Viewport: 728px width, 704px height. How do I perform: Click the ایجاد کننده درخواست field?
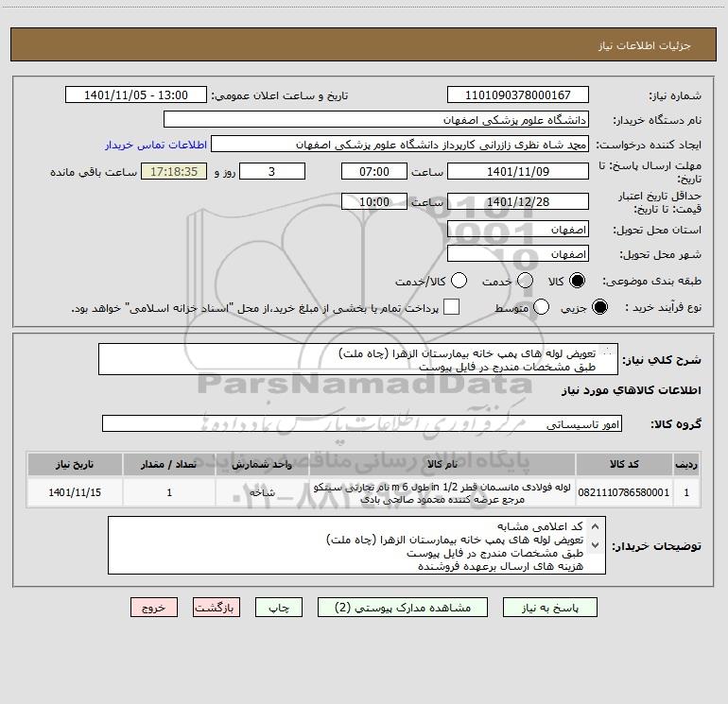400,145
